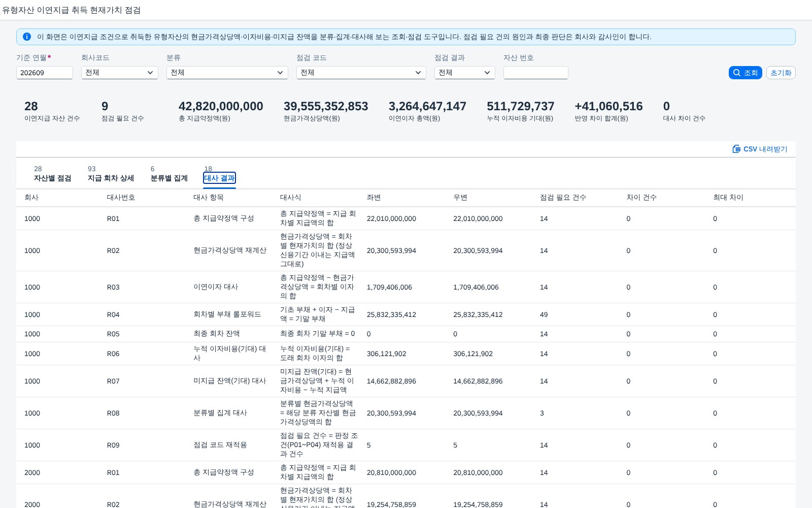Open the 회사코드 dropdown

tap(120, 73)
